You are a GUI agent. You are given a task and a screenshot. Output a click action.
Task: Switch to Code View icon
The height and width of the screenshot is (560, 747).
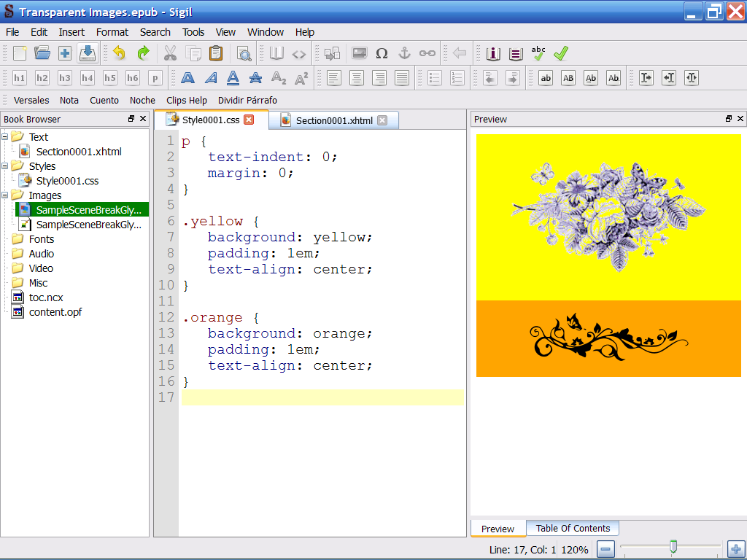tap(299, 53)
